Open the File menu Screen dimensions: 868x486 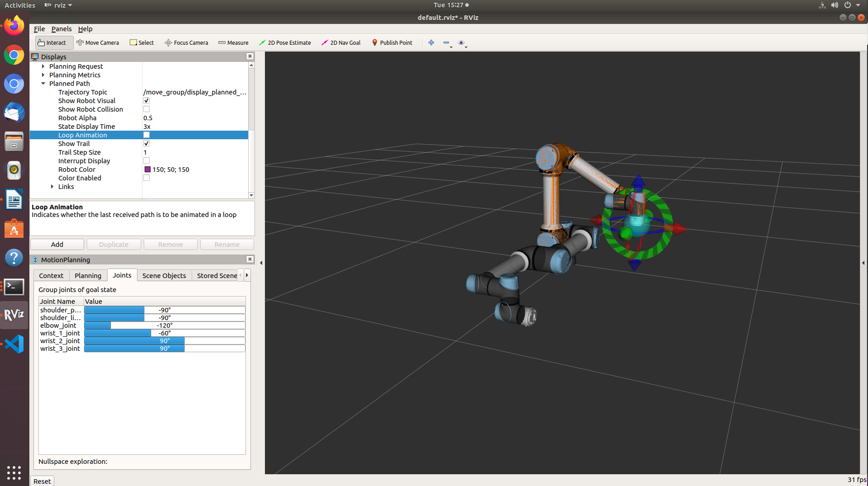point(39,28)
